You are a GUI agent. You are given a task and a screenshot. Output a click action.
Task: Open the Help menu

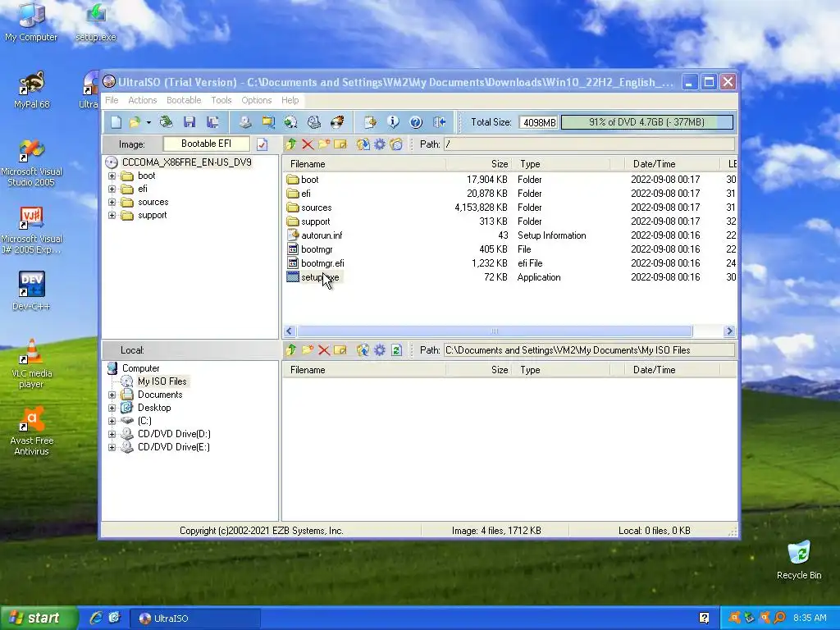[290, 100]
